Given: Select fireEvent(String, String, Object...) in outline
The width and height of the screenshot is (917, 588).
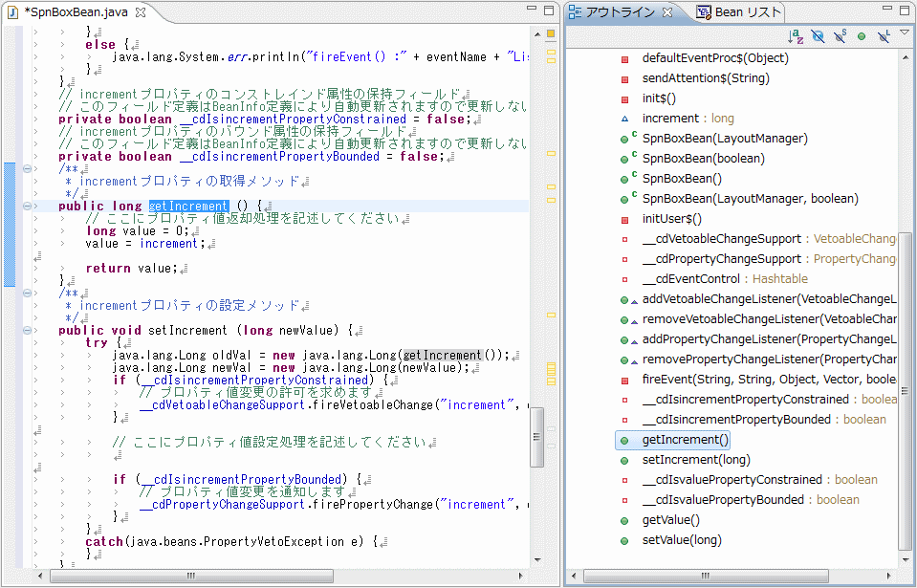Looking at the screenshot, I should [769, 380].
